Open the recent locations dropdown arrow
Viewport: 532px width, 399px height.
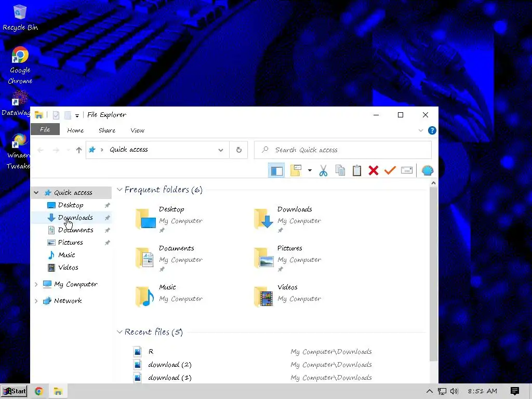coord(68,150)
